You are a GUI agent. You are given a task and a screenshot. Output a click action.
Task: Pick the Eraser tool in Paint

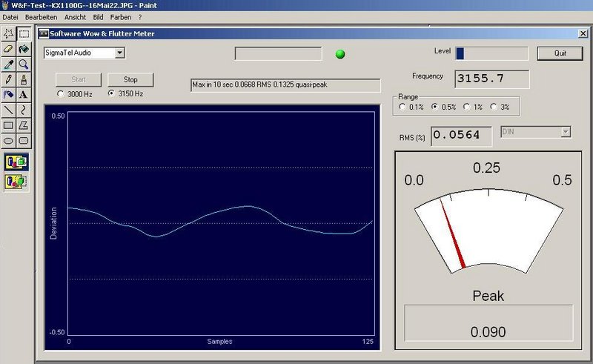click(x=8, y=49)
